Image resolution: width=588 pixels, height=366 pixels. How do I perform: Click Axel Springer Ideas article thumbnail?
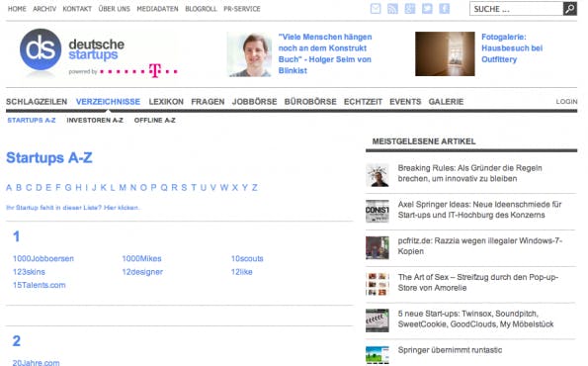378,211
